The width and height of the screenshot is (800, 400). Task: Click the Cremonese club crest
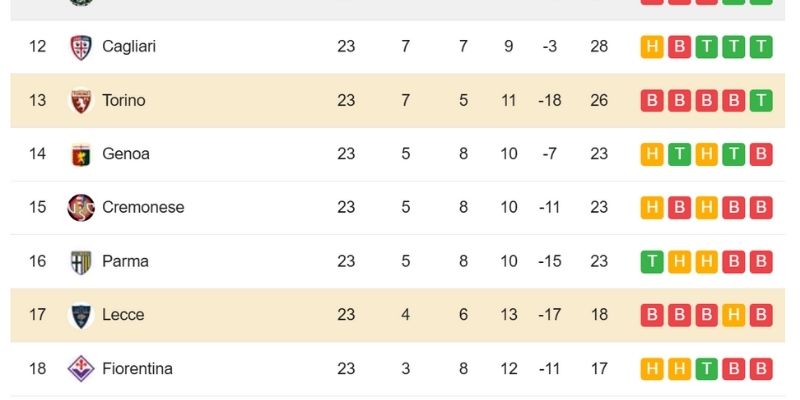coord(80,208)
